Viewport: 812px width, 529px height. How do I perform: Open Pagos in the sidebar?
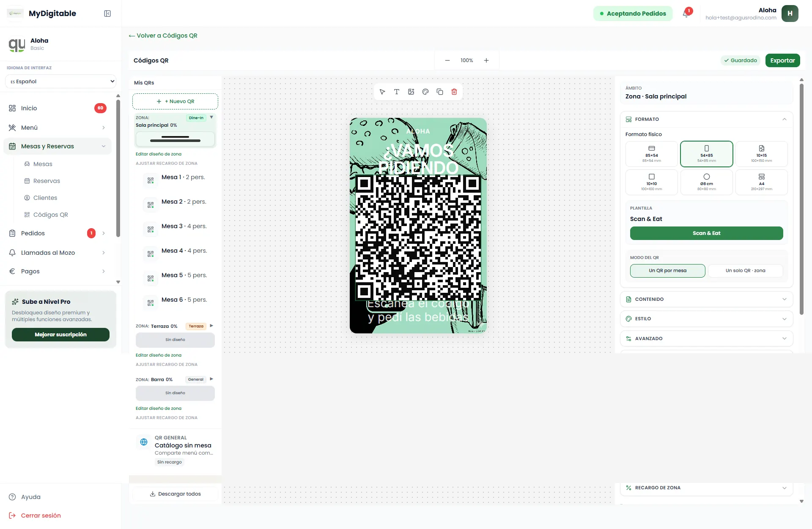pos(58,271)
